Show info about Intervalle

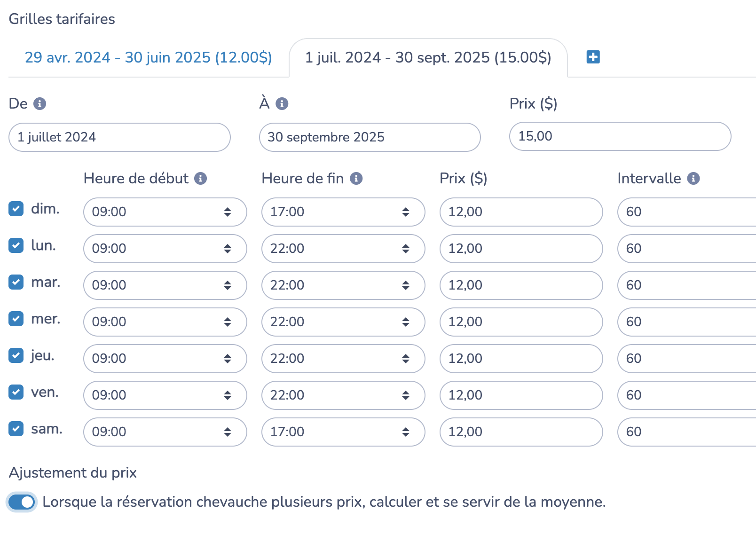693,179
